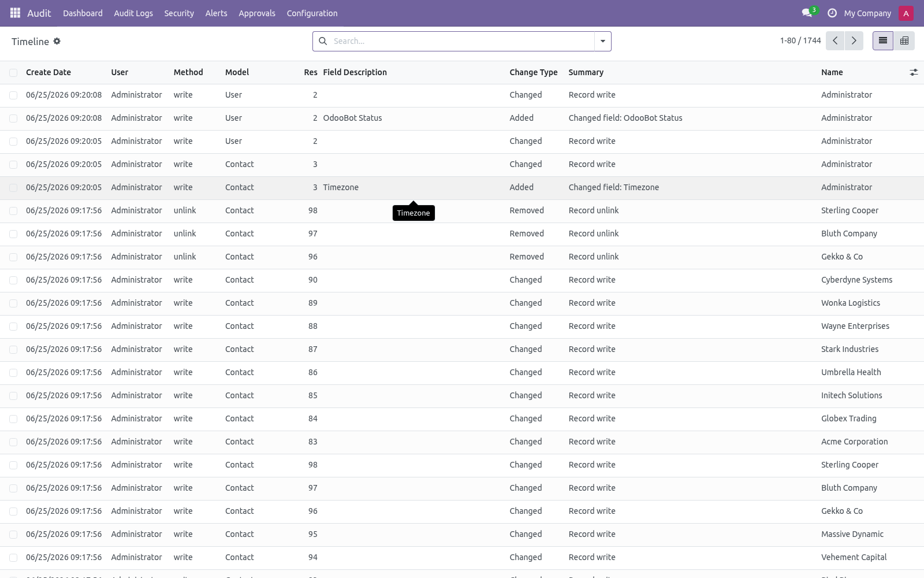Expand the search options dropdown

pyautogui.click(x=603, y=41)
